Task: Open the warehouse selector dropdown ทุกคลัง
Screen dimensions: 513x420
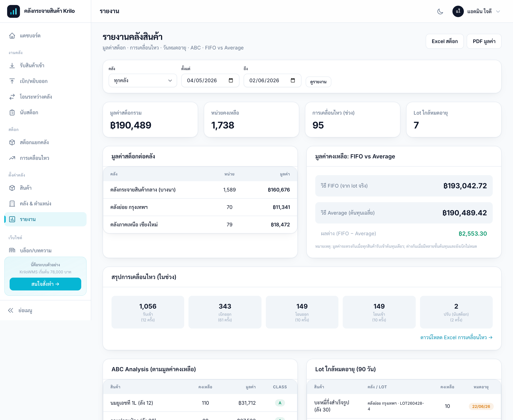Action: coord(143,80)
